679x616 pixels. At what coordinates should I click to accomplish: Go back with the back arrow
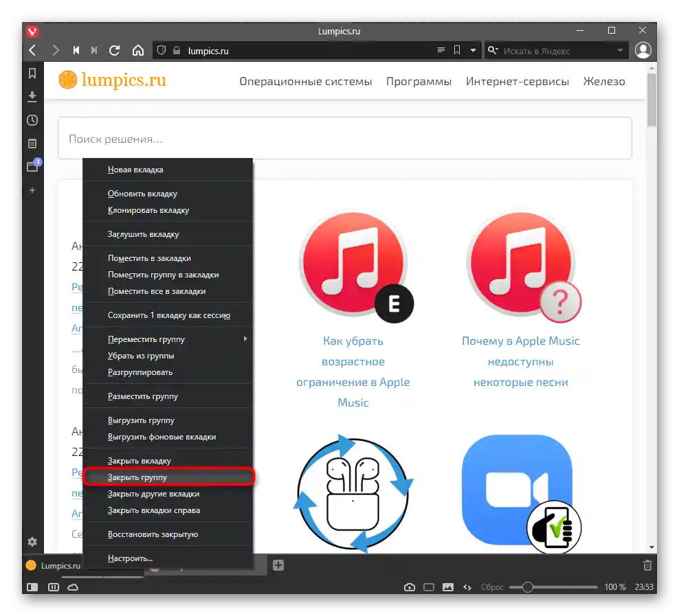(32, 51)
